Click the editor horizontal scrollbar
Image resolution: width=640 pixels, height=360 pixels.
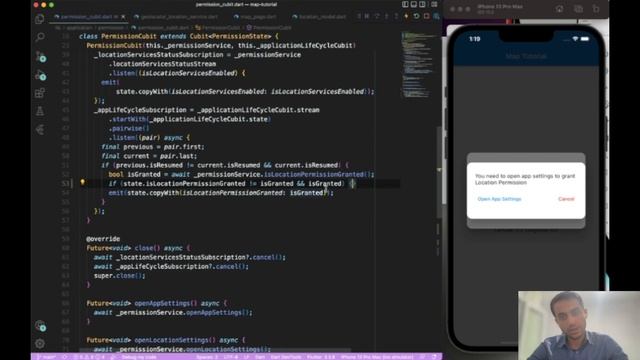coord(215,350)
